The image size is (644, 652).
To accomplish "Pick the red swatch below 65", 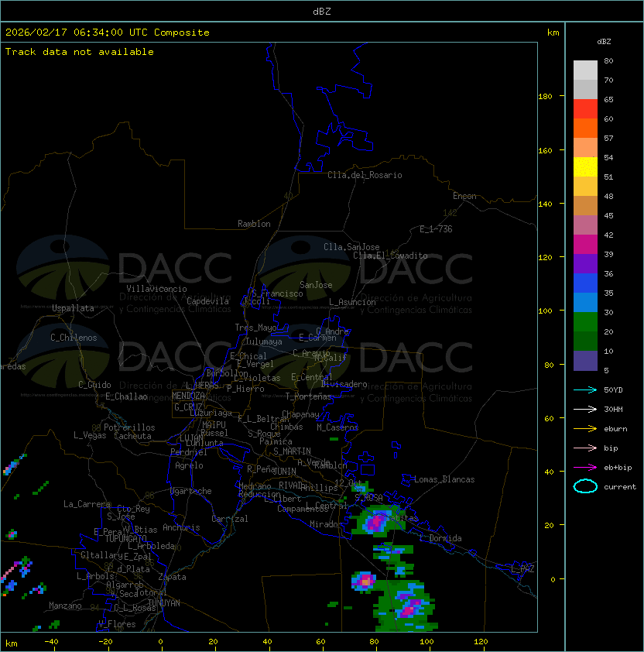I will click(x=585, y=109).
